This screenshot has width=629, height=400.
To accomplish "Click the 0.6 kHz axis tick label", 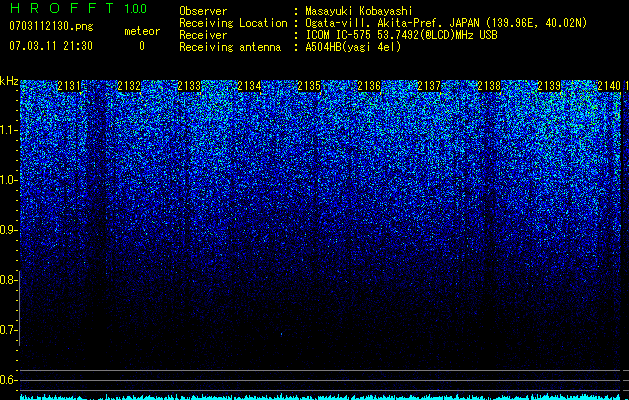I will tap(8, 380).
